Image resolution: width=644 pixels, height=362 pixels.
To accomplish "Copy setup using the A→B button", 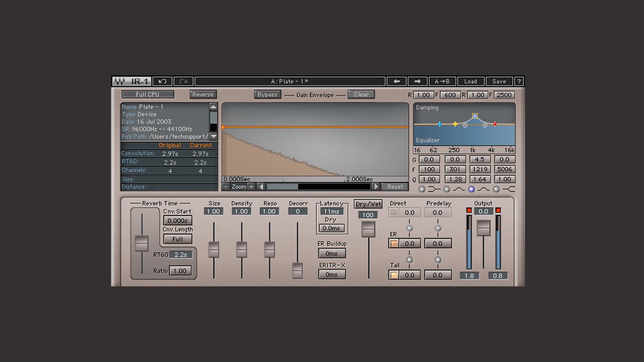I will [442, 81].
